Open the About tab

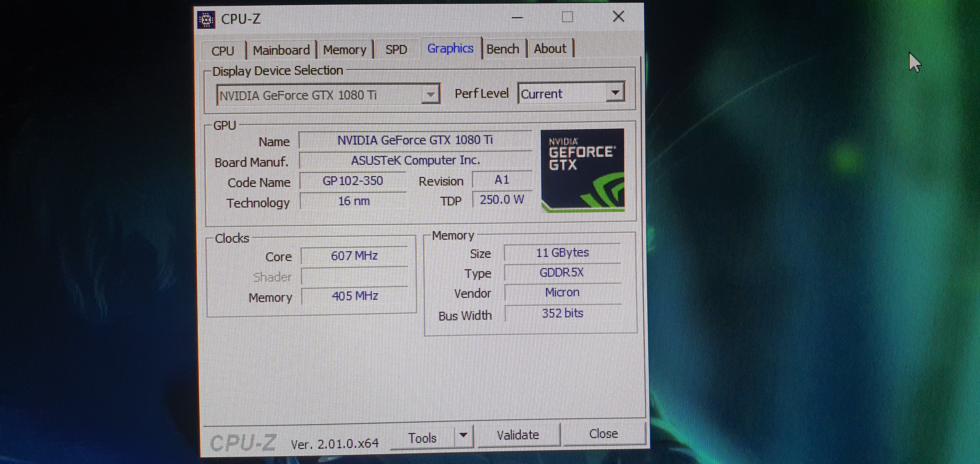[x=550, y=49]
